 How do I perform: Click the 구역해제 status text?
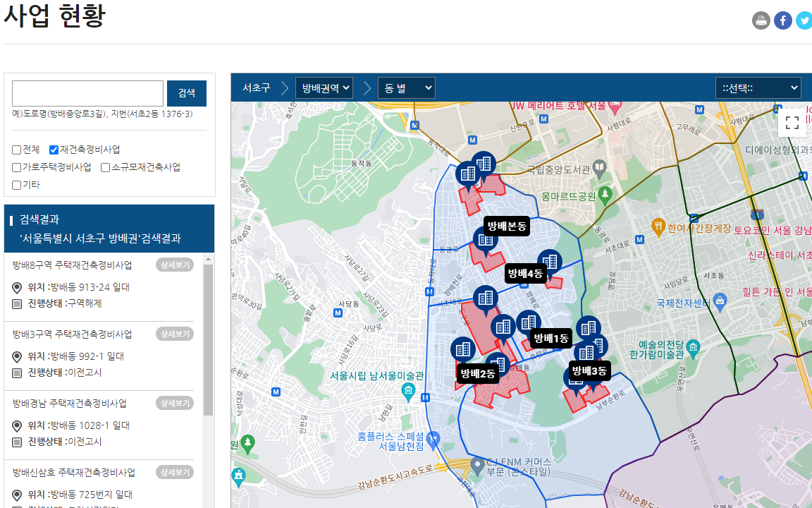[x=85, y=303]
